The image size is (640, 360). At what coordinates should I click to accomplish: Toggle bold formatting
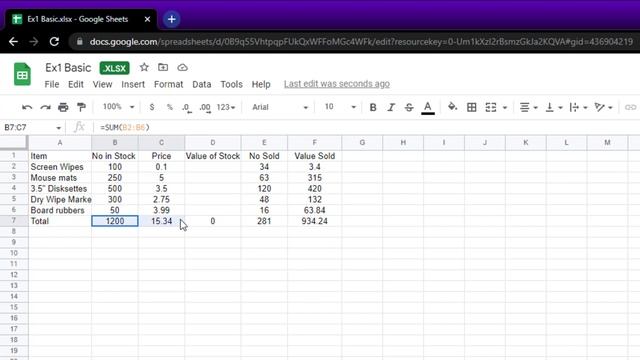(x=373, y=107)
